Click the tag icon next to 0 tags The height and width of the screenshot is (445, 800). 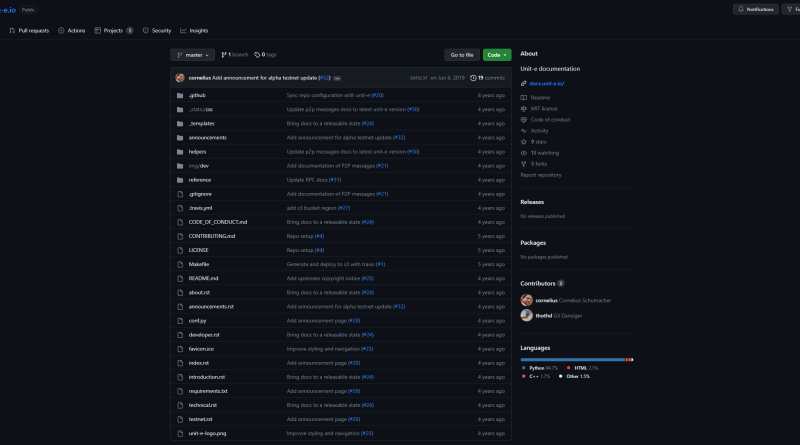(257, 55)
